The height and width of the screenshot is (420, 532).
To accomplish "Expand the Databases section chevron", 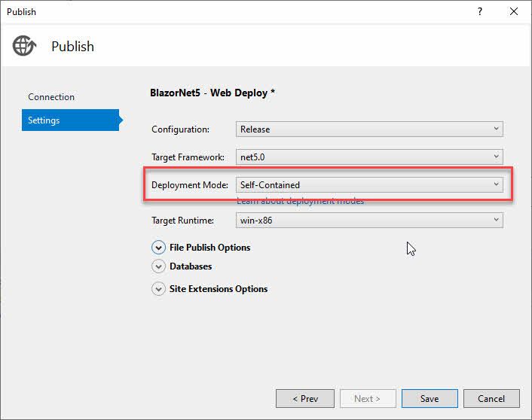I will tap(158, 266).
